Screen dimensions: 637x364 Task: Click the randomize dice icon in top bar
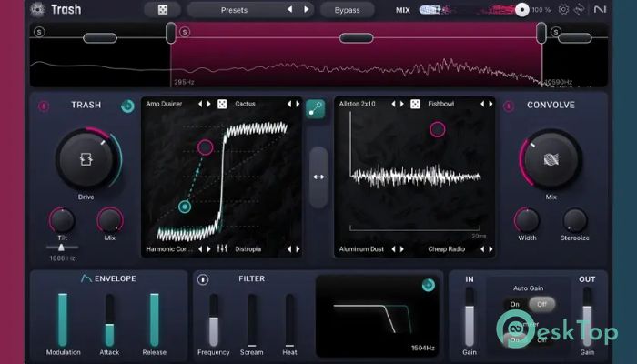(x=162, y=10)
